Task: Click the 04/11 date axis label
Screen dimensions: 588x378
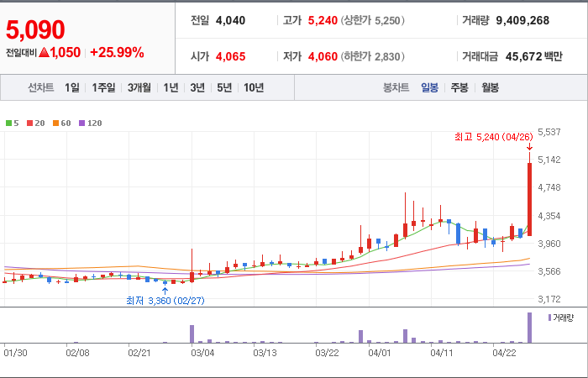Action: point(442,353)
